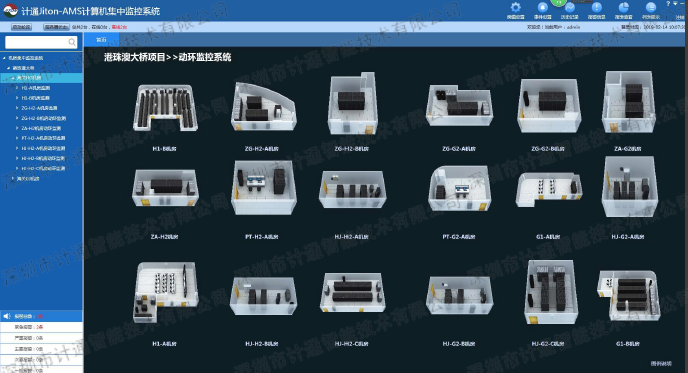Open the pie chart report icon
The image size is (688, 373).
tap(624, 7)
